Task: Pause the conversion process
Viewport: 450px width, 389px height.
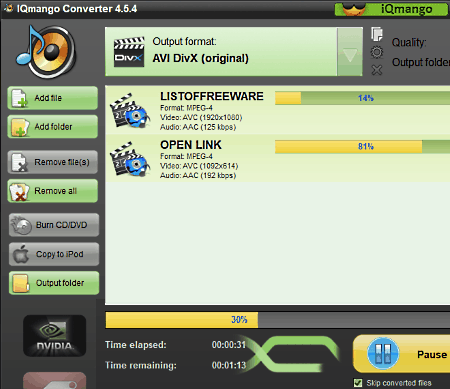Action: 402,354
